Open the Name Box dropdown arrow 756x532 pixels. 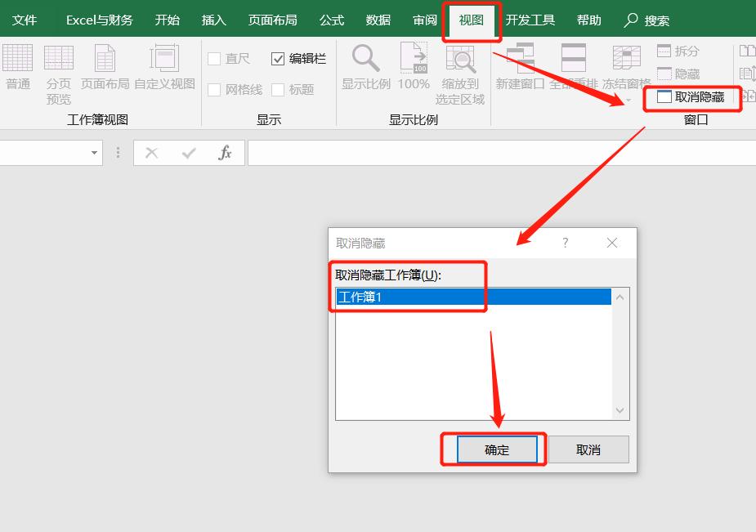93,153
